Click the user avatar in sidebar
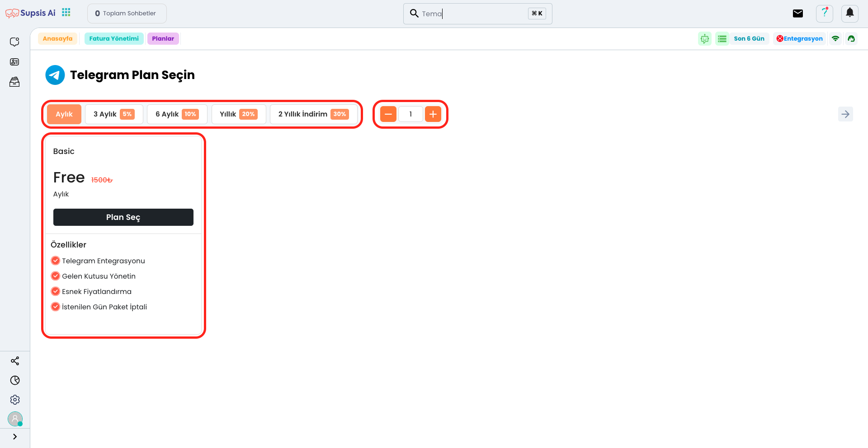868x448 pixels. pyautogui.click(x=15, y=419)
